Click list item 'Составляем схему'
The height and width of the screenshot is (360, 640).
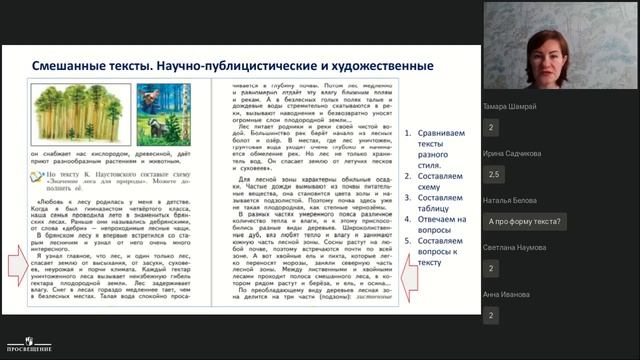pos(434,182)
